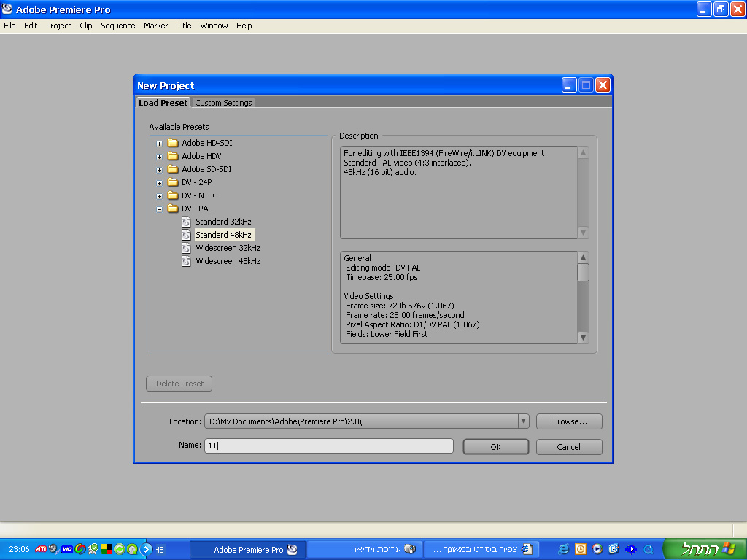The image size is (747, 560).
Task: Open the Sequence menu
Action: (x=117, y=26)
